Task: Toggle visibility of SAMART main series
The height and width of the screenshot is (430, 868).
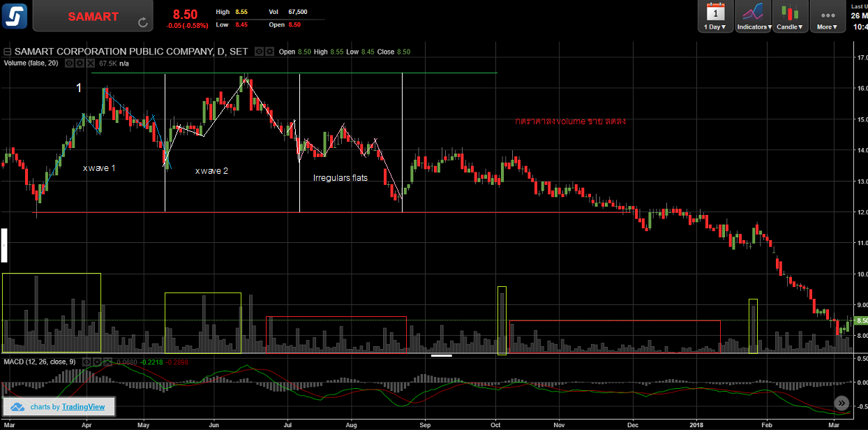Action: click(258, 52)
